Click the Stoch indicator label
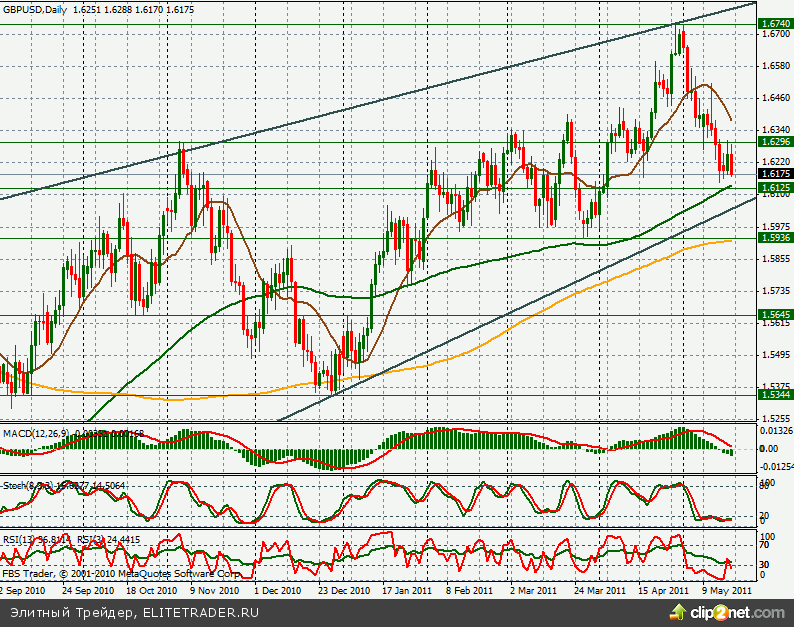The height and width of the screenshot is (627, 794). point(20,485)
